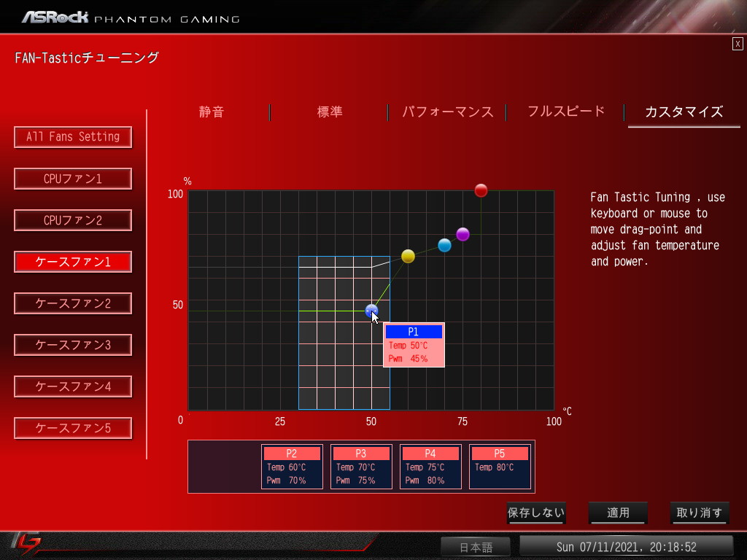Viewport: 747px width, 560px height.
Task: Switch to the 標準 tab
Action: [330, 112]
